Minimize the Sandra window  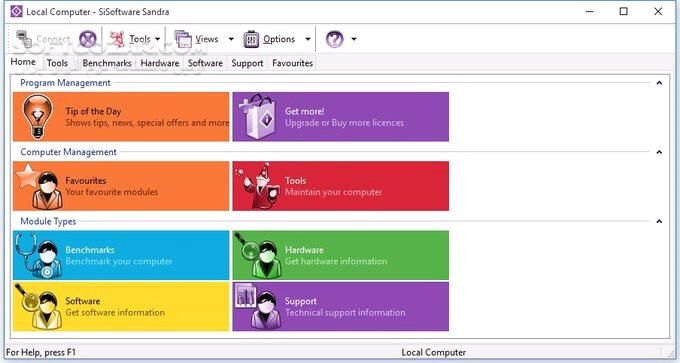589,11
